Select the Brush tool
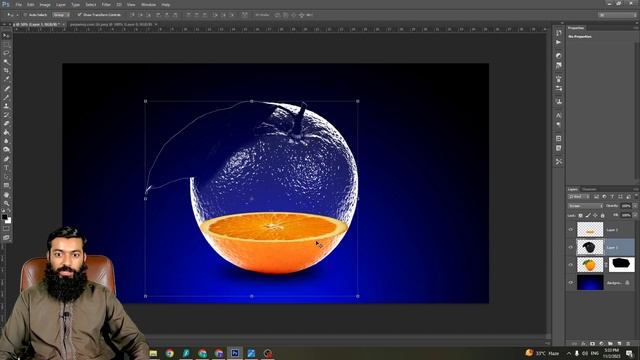This screenshot has height=360, width=640. click(6, 97)
